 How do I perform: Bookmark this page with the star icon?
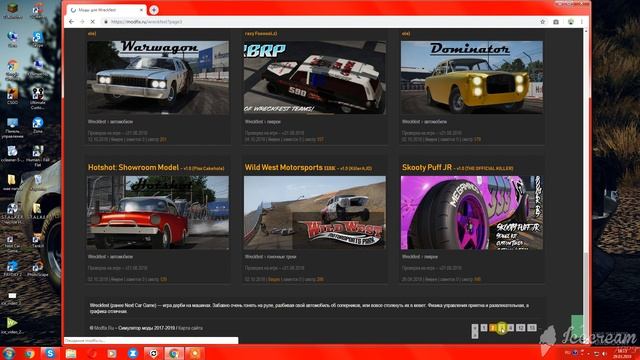542,22
